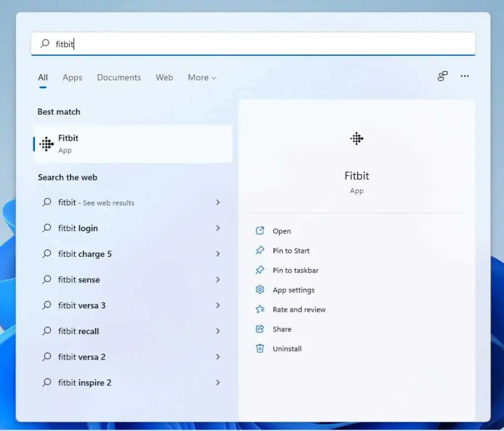Switch to the Documents tab
Screen dimensions: 504x431
click(119, 77)
